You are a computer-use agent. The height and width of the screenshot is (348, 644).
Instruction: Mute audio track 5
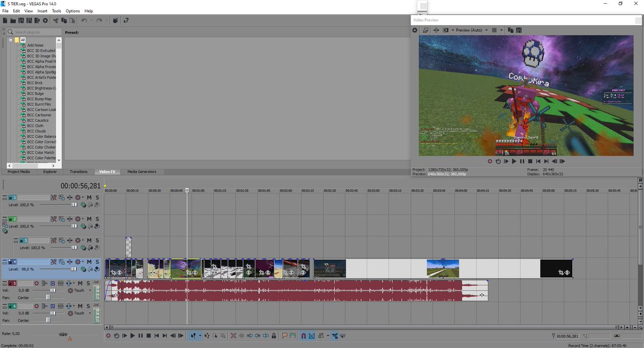click(80, 283)
